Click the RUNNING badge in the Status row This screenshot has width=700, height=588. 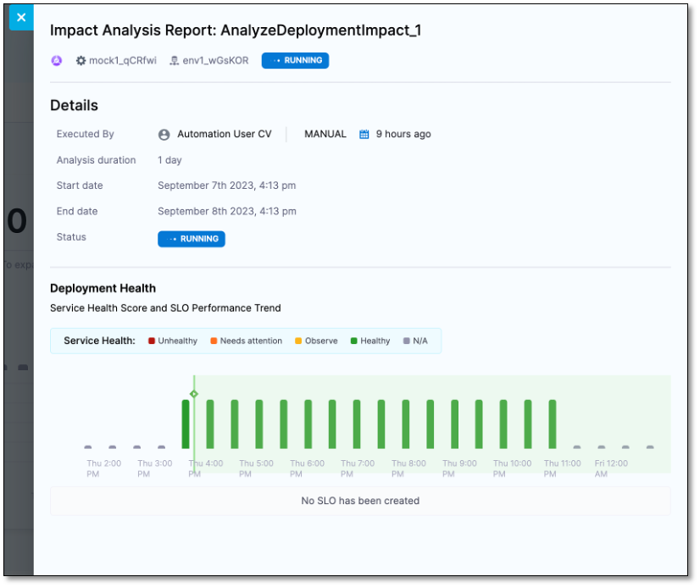point(192,239)
